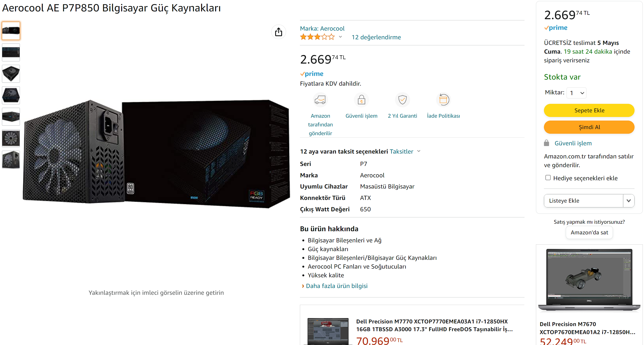Click the prime logo under the main price
Screen dimensions: 644x345
[x=312, y=74]
